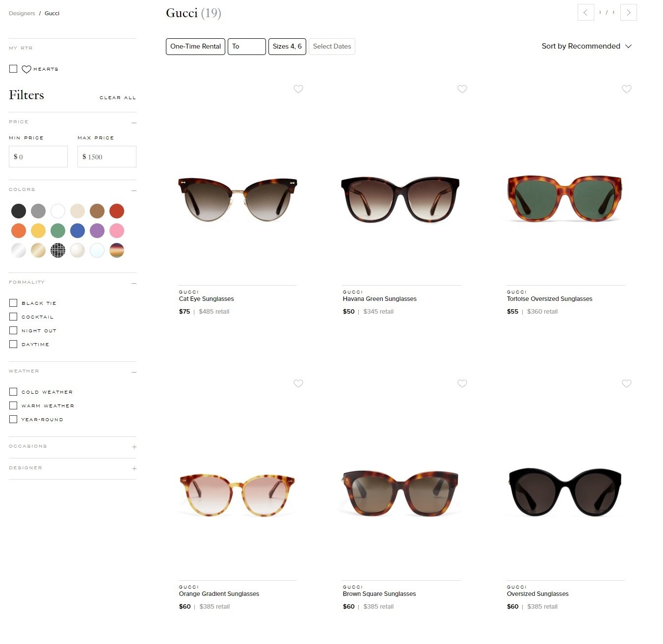Open the Sizes 4, 6 selector

pyautogui.click(x=287, y=47)
